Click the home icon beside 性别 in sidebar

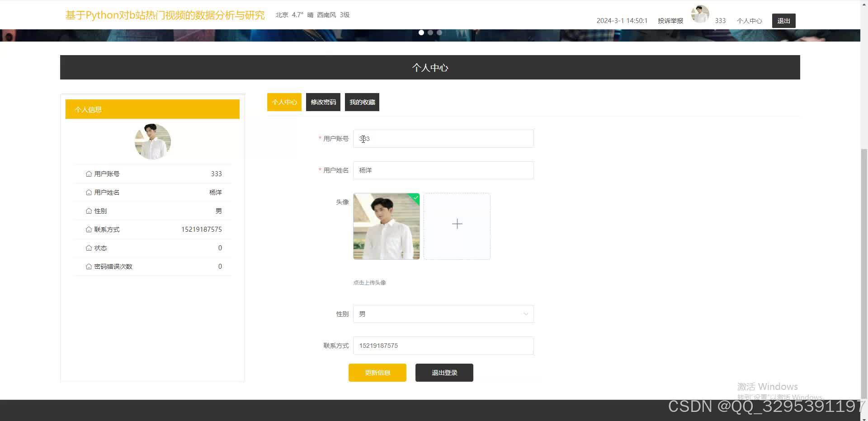coord(89,211)
